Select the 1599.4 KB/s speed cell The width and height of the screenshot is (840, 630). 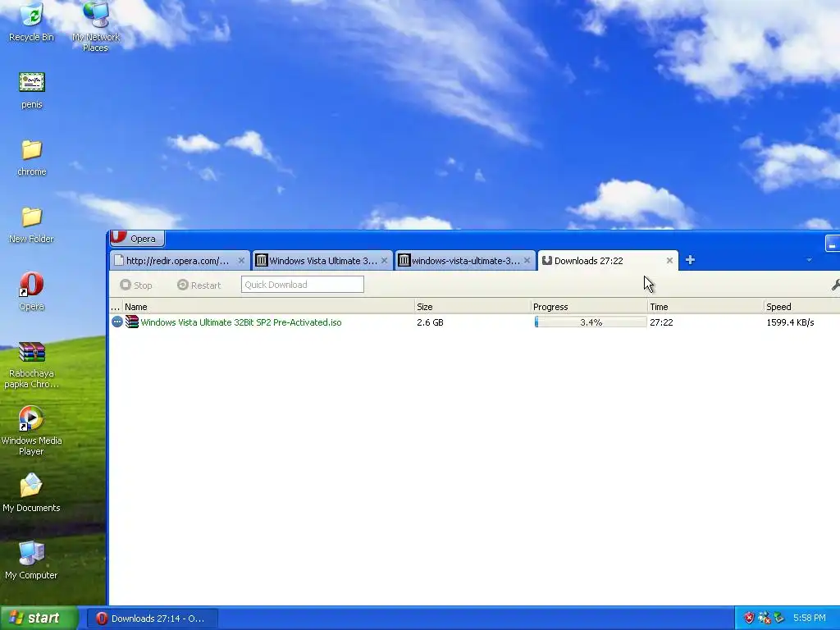pos(790,322)
